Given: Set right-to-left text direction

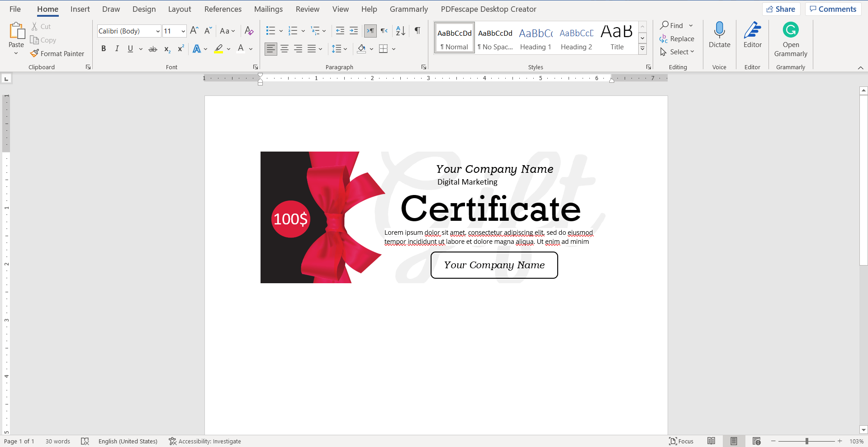Looking at the screenshot, I should coord(384,31).
